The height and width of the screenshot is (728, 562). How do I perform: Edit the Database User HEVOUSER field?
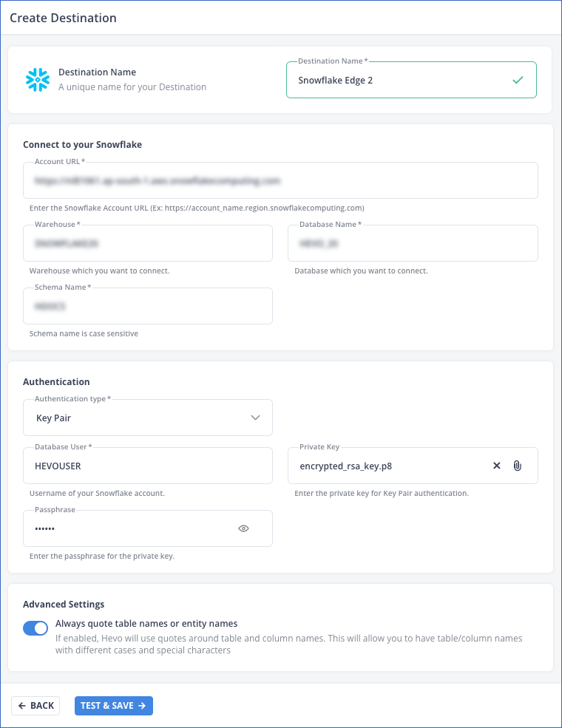point(148,466)
